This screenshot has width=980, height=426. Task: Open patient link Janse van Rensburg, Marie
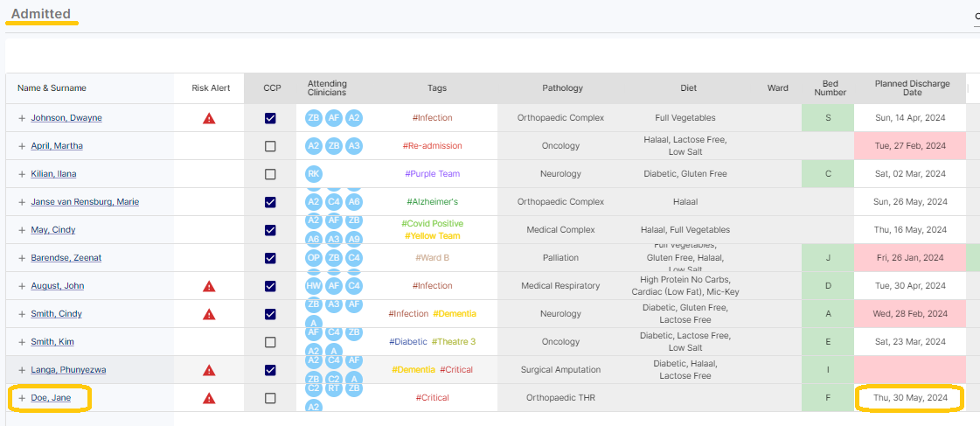pyautogui.click(x=85, y=202)
